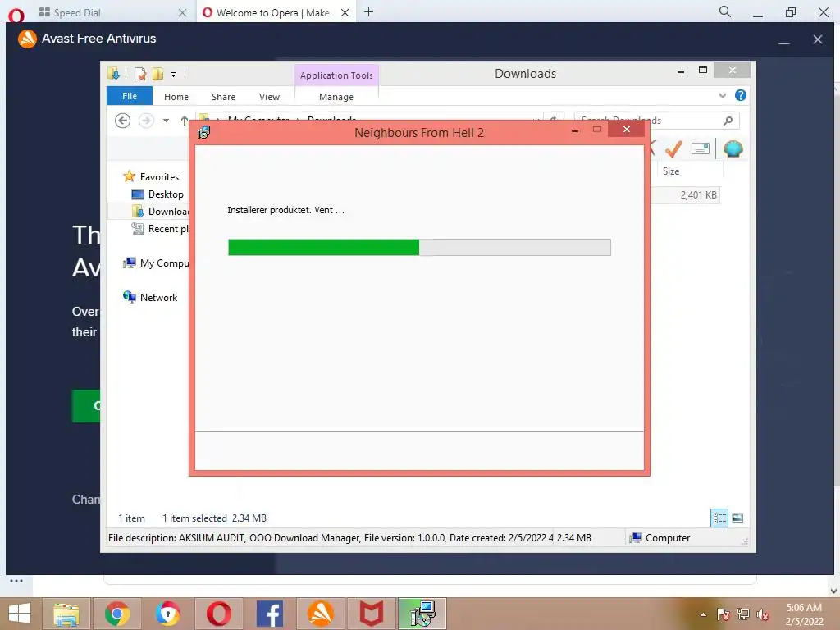This screenshot has width=840, height=630.
Task: Click the rename toolbar icon
Action: coord(701,148)
